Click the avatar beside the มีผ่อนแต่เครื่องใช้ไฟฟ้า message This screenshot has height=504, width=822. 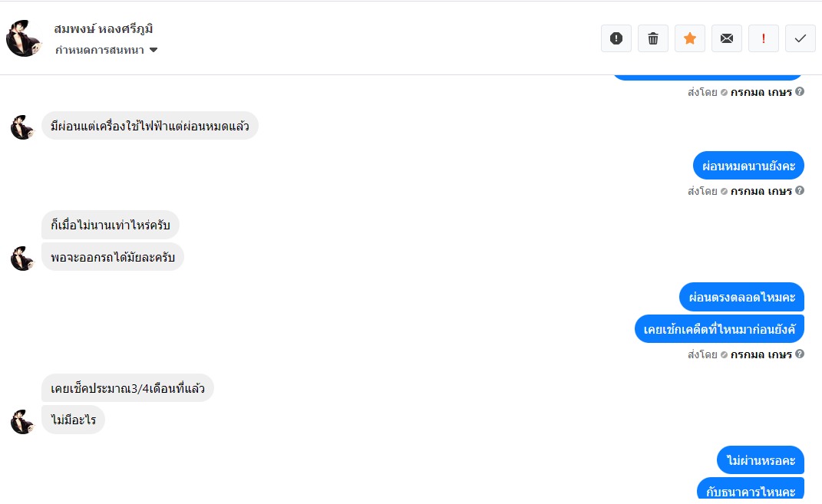coord(22,127)
